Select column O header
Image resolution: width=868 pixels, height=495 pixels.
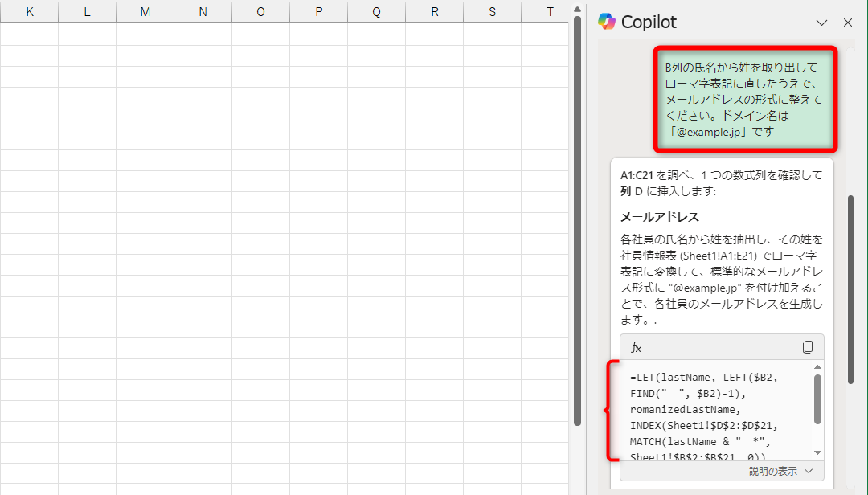coord(260,11)
